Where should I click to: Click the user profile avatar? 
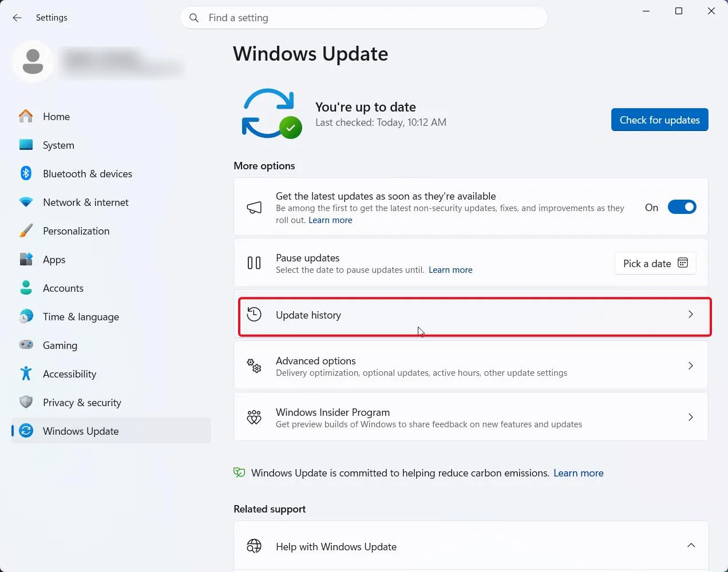point(33,61)
